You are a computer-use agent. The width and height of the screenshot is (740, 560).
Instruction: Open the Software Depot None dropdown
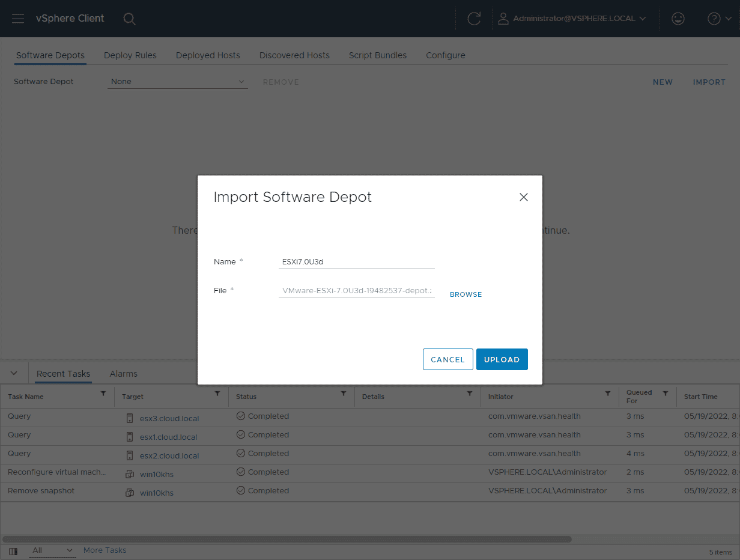pyautogui.click(x=178, y=82)
